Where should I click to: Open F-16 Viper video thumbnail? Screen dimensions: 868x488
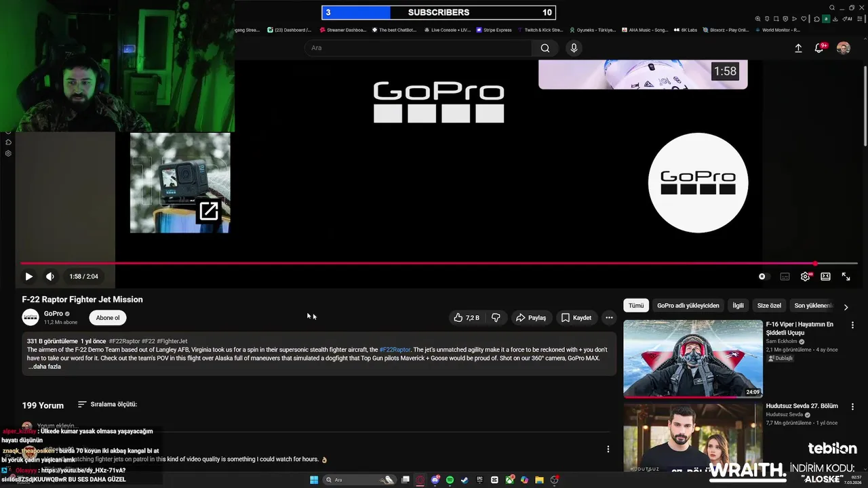693,359
